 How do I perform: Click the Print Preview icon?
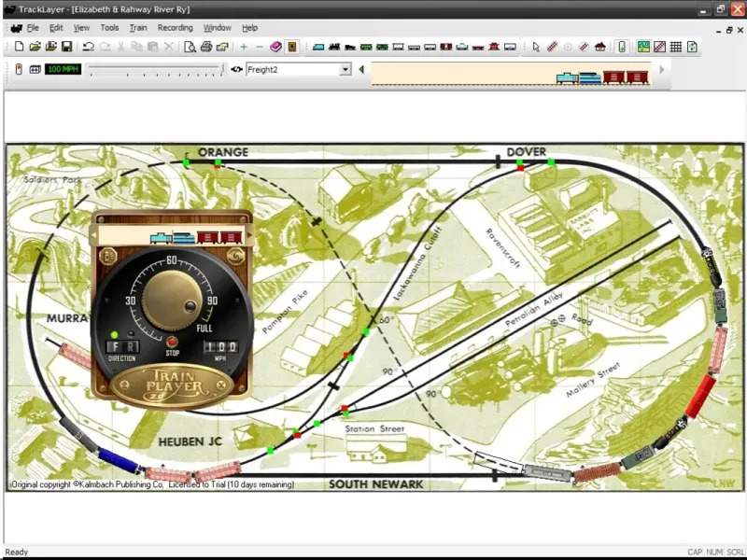[190, 47]
